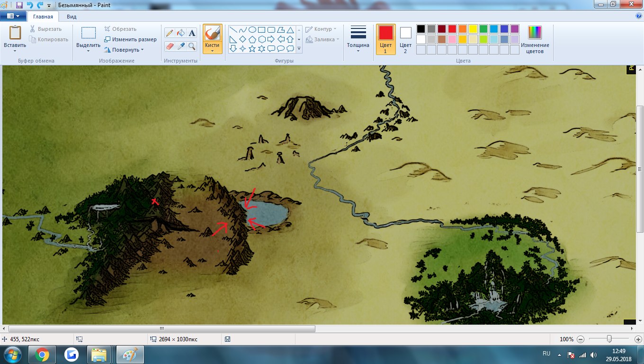This screenshot has width=644, height=364.
Task: Open the Rotate (Повернуть) dropdown
Action: pos(124,50)
